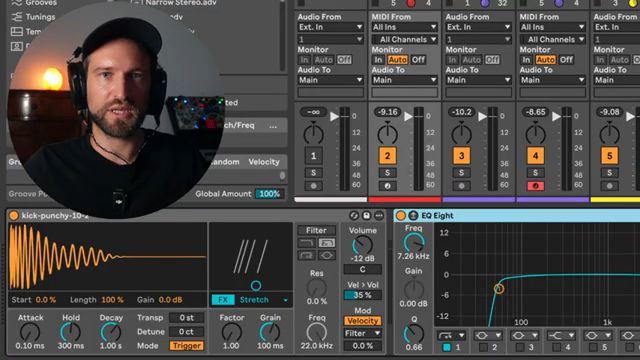Arm track 4 record button
The height and width of the screenshot is (360, 640).
click(x=536, y=186)
